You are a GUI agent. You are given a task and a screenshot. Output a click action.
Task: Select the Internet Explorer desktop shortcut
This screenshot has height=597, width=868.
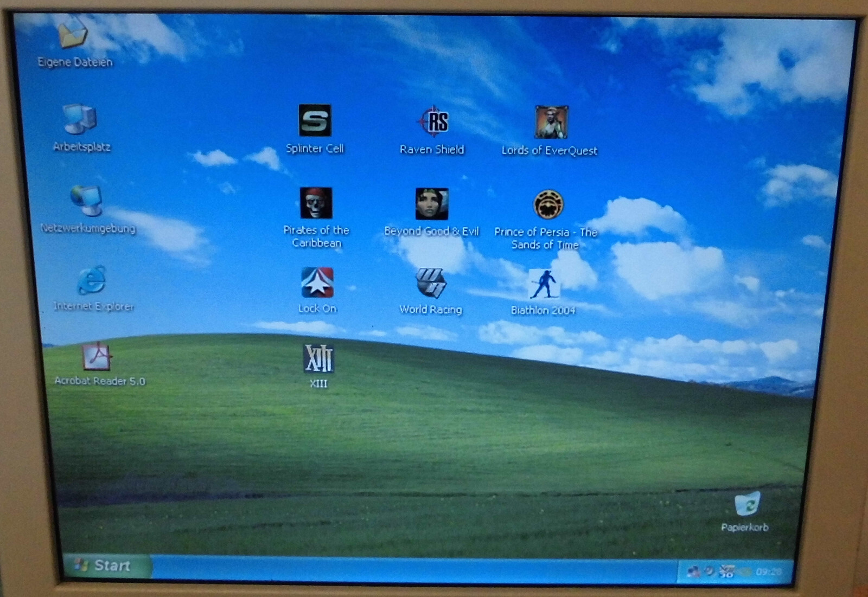[91, 280]
